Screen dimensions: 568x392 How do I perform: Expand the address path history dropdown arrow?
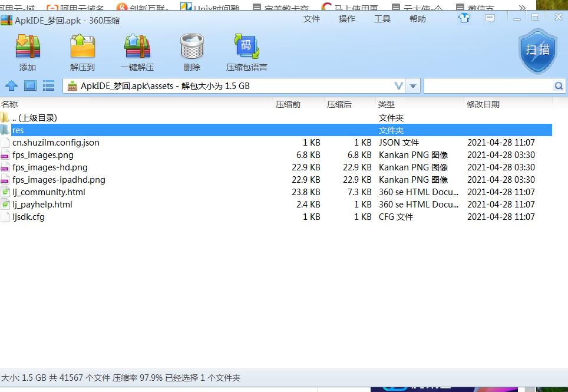pyautogui.click(x=413, y=86)
